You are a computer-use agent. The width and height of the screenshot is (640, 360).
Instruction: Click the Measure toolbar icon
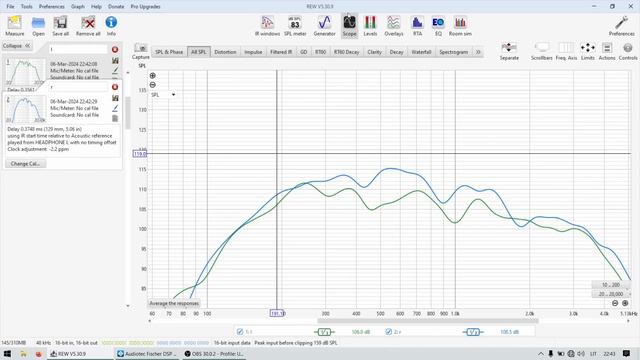click(14, 26)
